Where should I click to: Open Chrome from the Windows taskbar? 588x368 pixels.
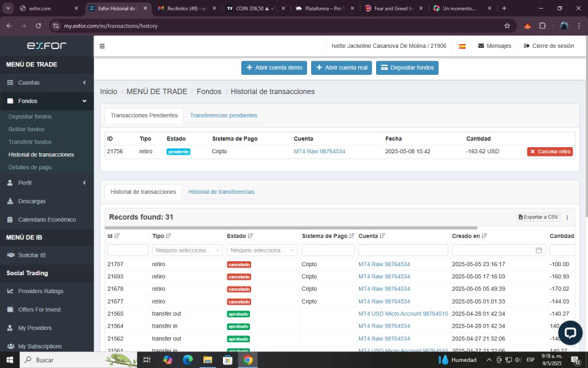[x=247, y=359]
